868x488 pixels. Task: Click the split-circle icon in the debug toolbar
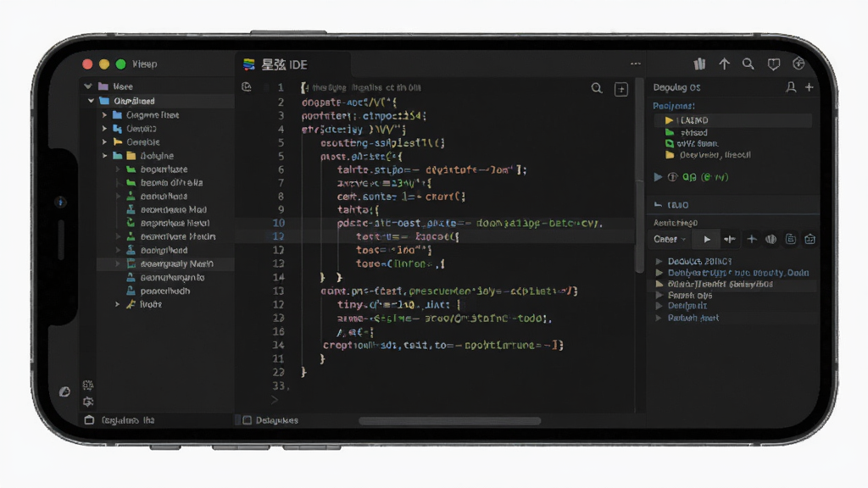click(x=771, y=239)
